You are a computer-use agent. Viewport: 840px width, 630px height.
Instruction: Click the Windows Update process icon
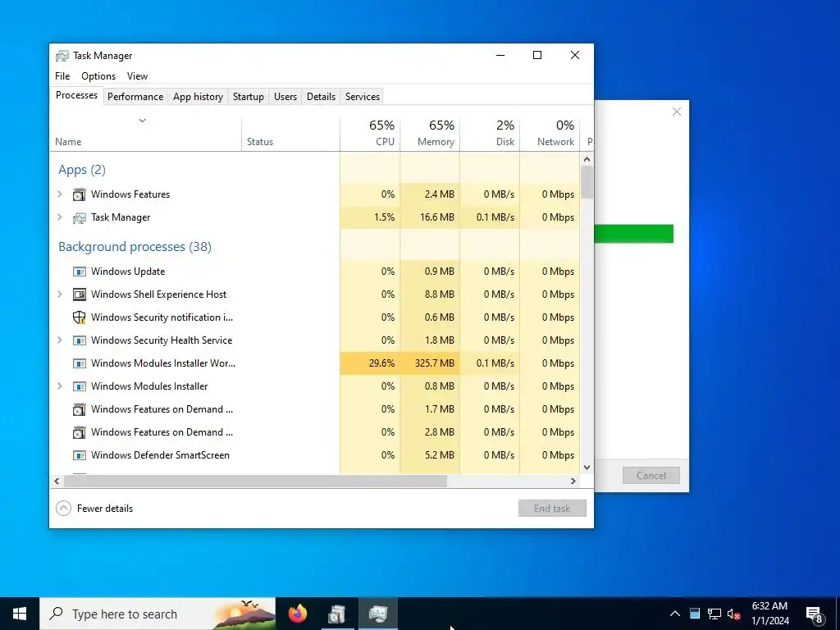(79, 272)
